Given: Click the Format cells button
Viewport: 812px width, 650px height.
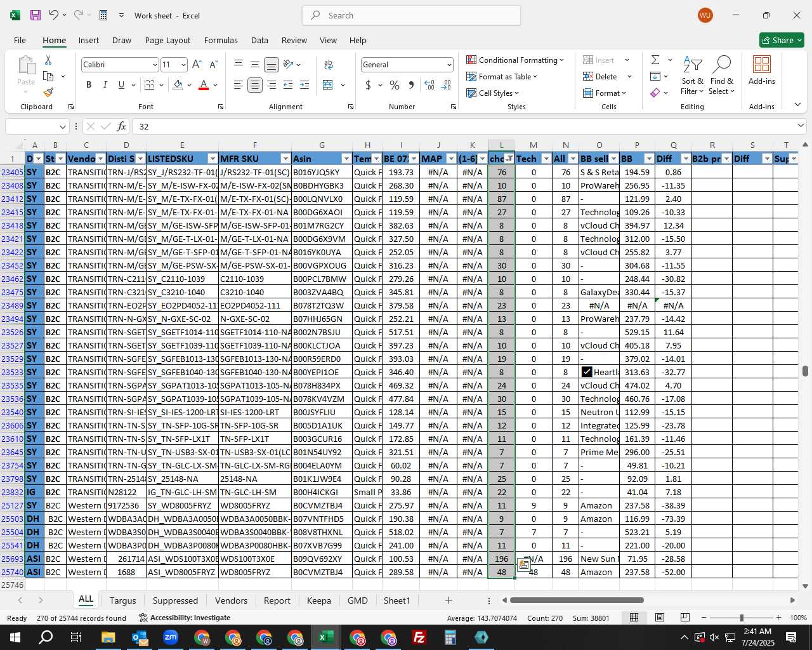Looking at the screenshot, I should pos(605,93).
